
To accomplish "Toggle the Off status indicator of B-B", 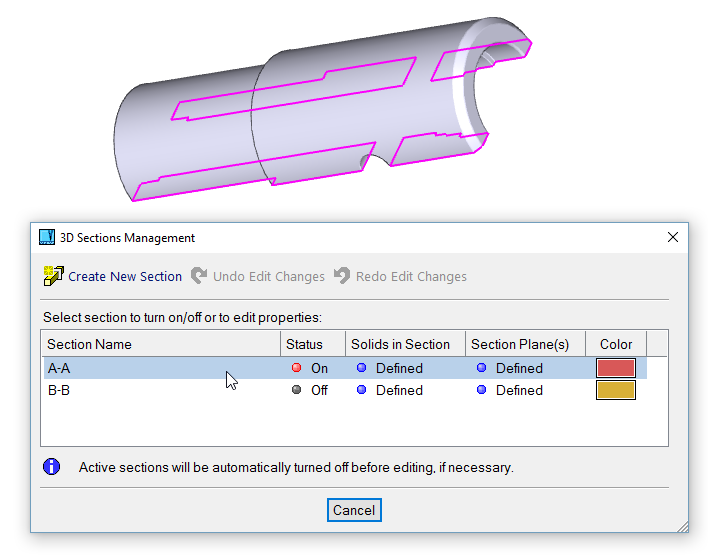I will pyautogui.click(x=296, y=390).
